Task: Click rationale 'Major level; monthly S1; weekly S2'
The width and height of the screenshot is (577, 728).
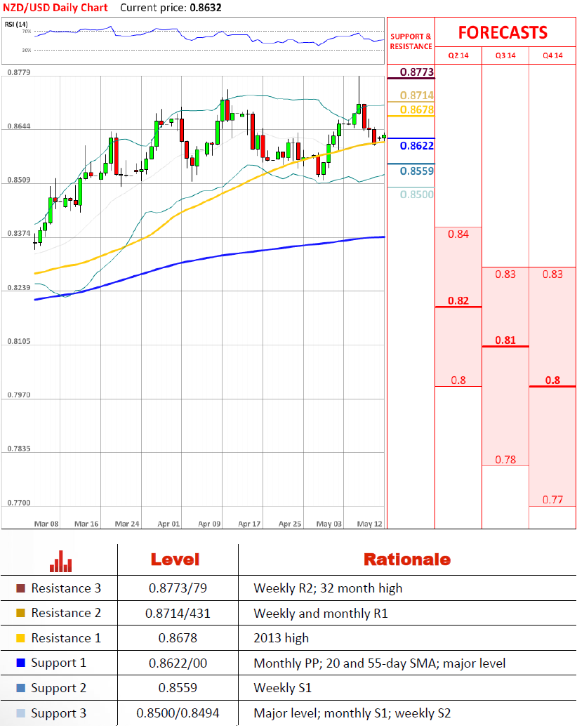Action: pos(352,713)
